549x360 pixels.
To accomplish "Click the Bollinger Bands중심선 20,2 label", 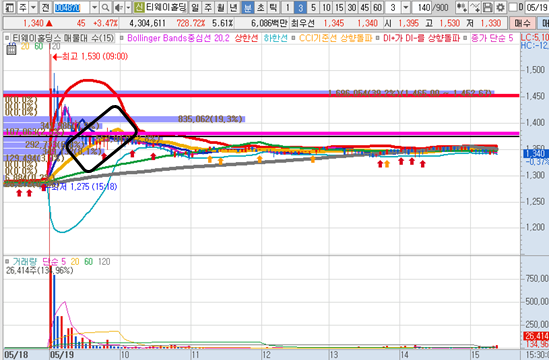I will point(178,38).
